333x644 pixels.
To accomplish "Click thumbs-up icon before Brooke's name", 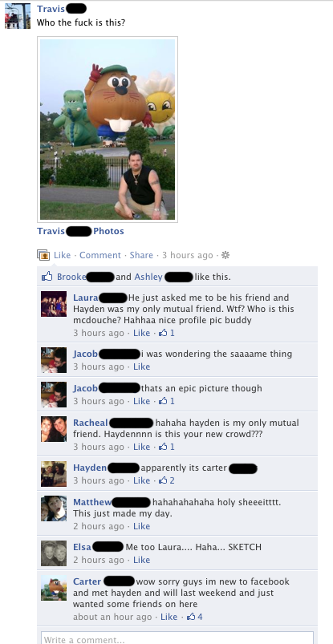I will pos(47,277).
